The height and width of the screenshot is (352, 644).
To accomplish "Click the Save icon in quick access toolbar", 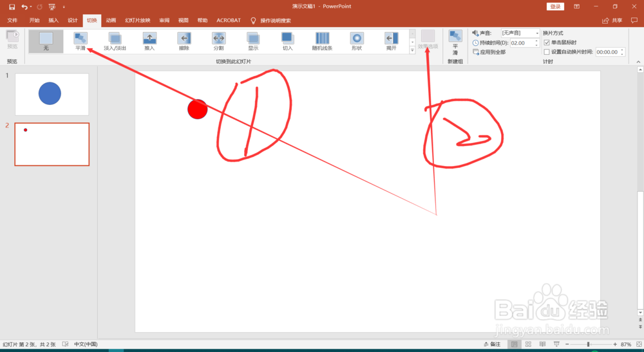I will (12, 7).
